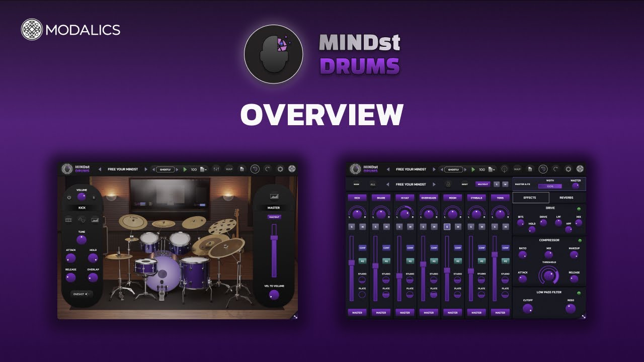Select ALL view in mixer window
Screen dimensions: 644x362
click(x=373, y=185)
